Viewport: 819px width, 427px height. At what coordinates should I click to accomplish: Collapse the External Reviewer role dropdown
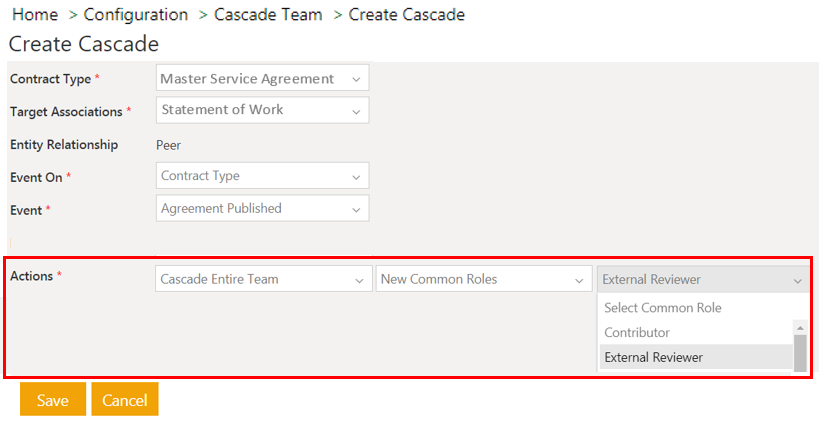[703, 280]
